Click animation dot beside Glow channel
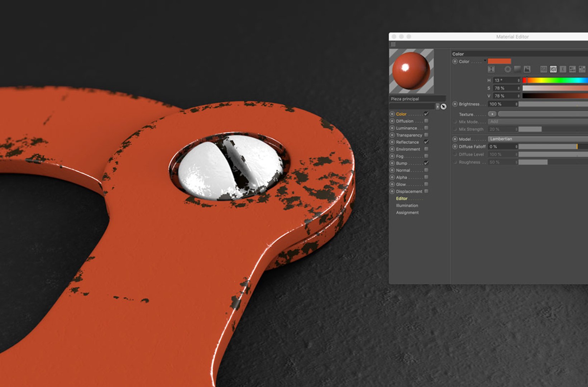 pos(392,184)
